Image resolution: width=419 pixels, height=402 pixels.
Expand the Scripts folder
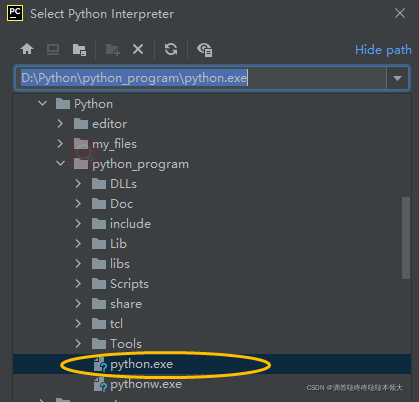coord(78,284)
